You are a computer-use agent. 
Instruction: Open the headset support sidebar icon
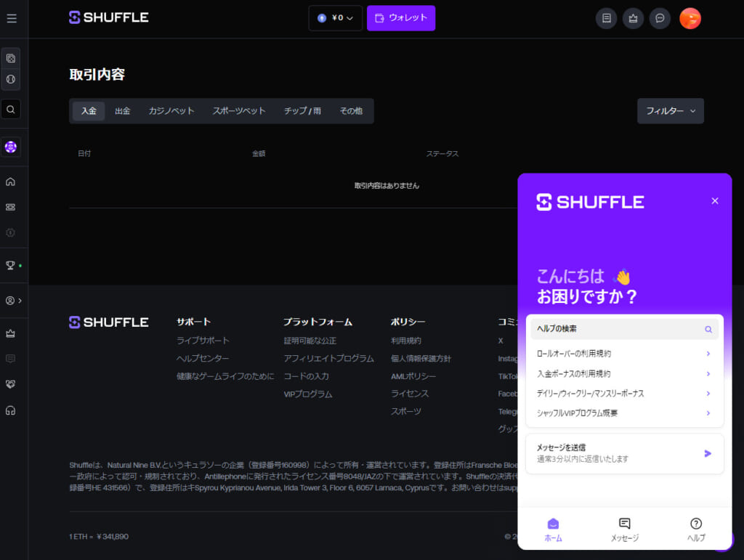click(10, 410)
